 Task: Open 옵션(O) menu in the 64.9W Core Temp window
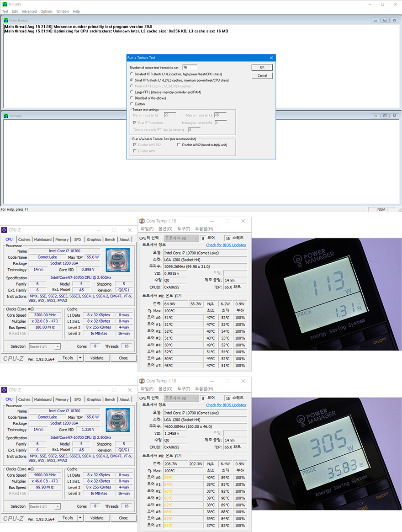click(x=165, y=229)
